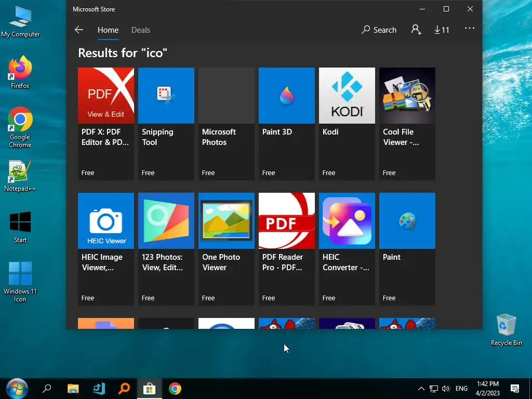Screen dimensions: 532x399
Task: Select the HEIC Converter app icon
Action: pyautogui.click(x=347, y=220)
